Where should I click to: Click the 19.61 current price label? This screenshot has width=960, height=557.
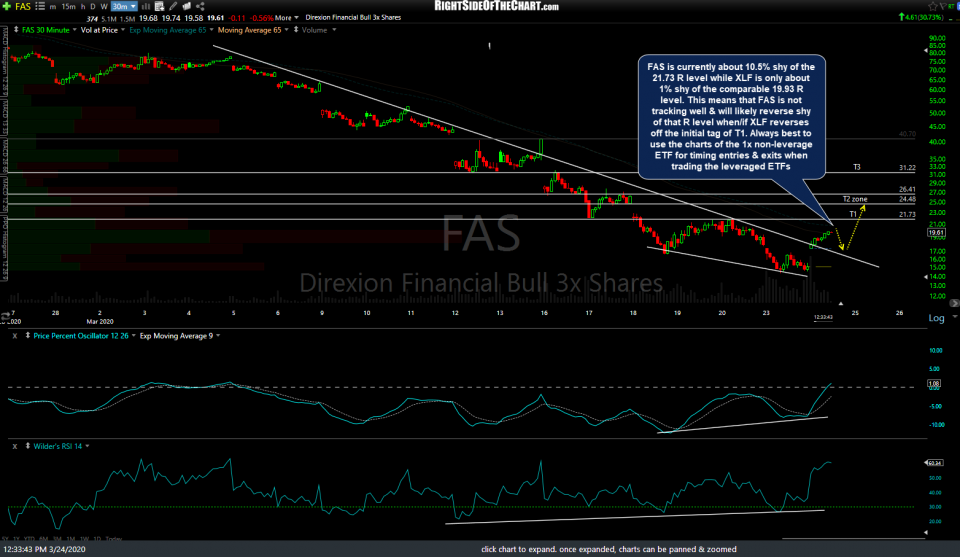pos(936,233)
